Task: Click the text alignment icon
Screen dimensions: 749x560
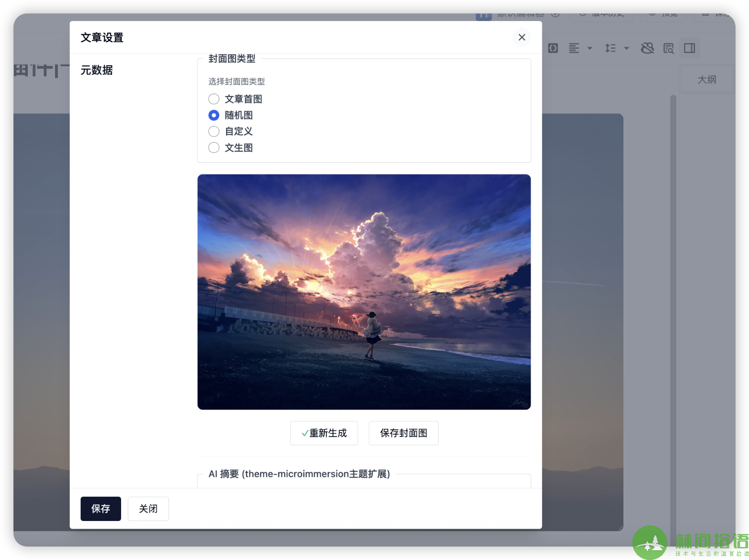Action: click(574, 48)
